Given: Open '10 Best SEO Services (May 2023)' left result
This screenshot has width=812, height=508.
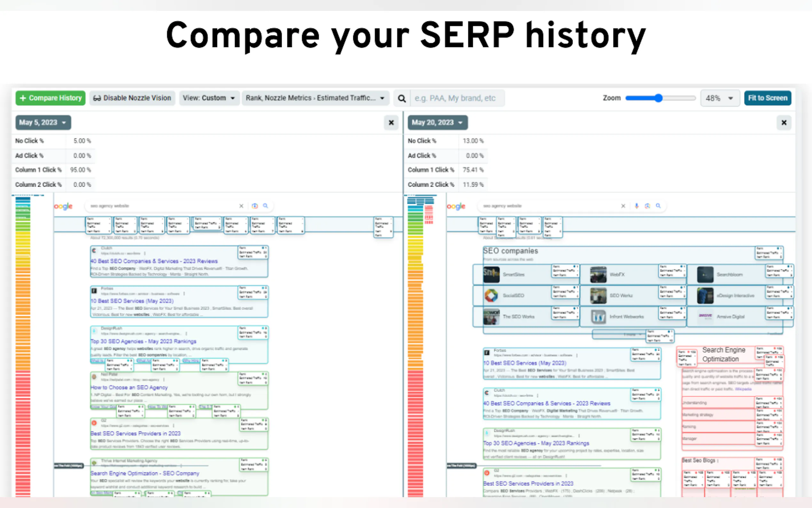Looking at the screenshot, I should (x=132, y=301).
